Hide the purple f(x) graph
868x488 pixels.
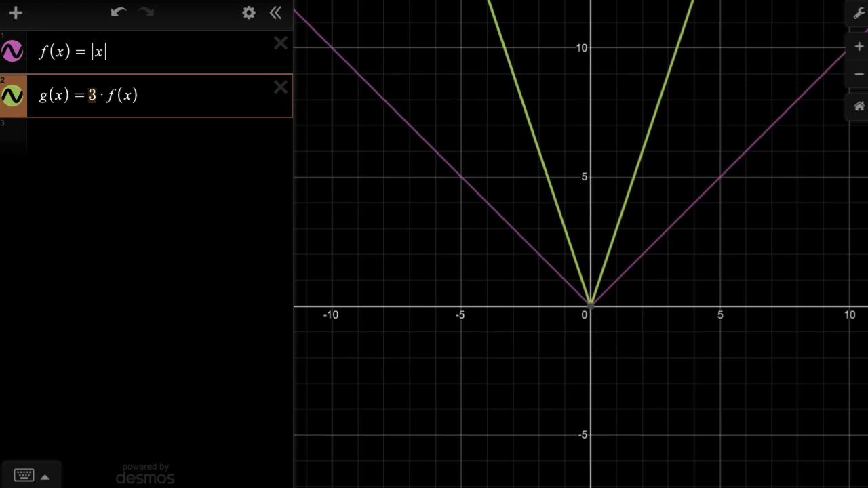[x=12, y=52]
